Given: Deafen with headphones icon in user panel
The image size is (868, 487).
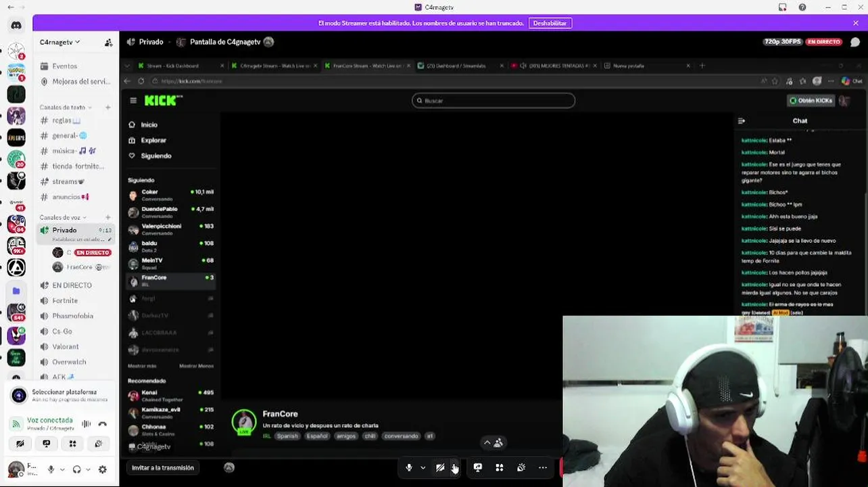Looking at the screenshot, I should click(76, 469).
